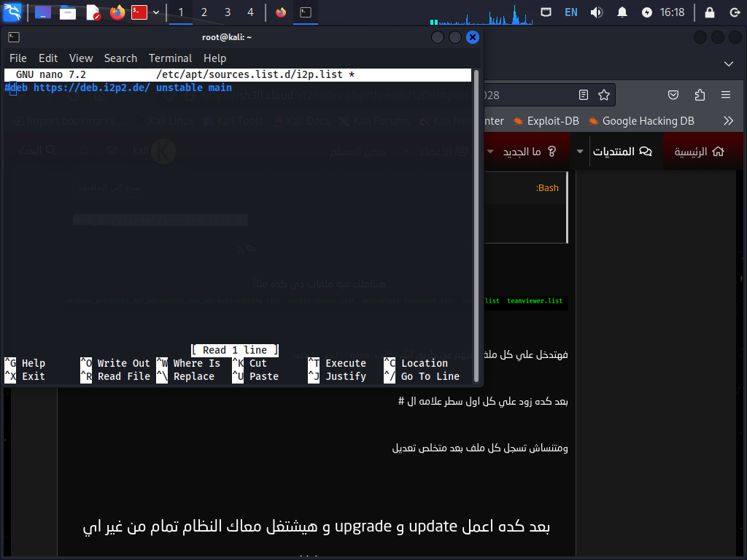The image size is (747, 560).
Task: Open the power manager tray icon
Action: click(x=646, y=12)
